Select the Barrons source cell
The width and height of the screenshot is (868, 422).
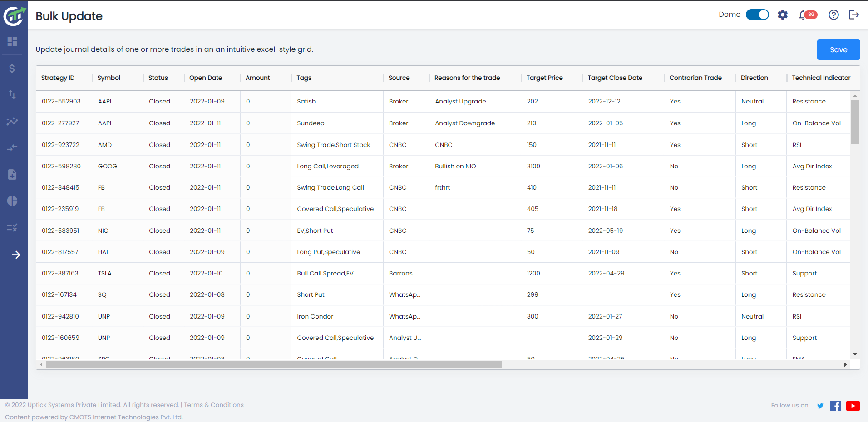coord(406,273)
